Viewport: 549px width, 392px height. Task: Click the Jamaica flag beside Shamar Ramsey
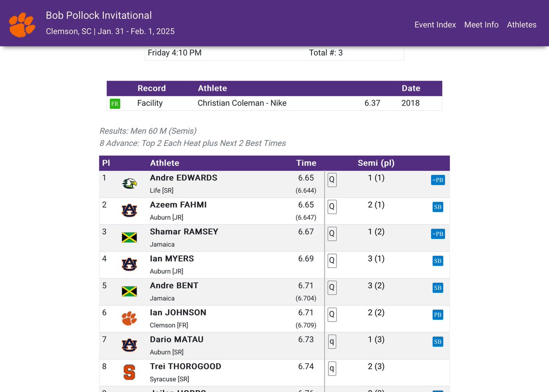point(129,237)
